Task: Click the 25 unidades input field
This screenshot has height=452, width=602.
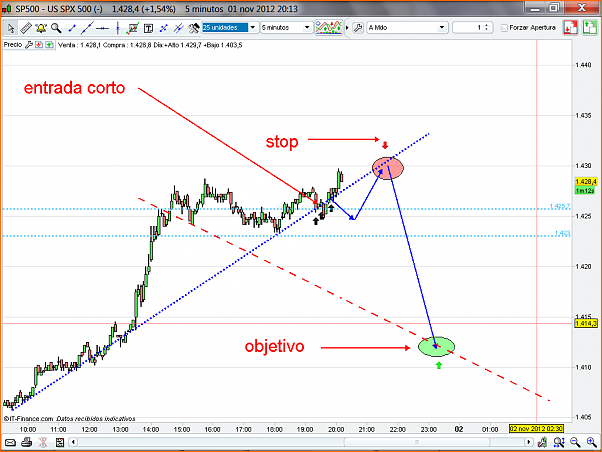Action: (x=225, y=28)
